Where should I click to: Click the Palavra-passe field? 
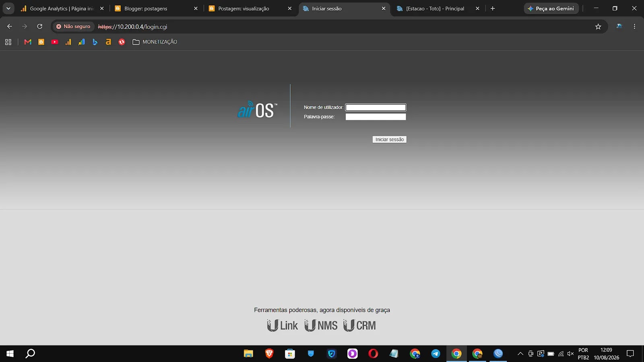(x=376, y=117)
